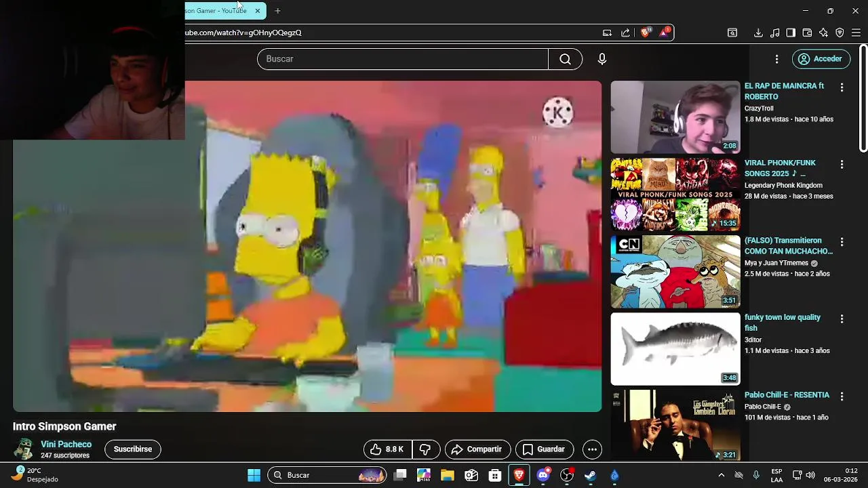Open Brave Wallet toolbar icon
The height and width of the screenshot is (488, 868).
807,33
